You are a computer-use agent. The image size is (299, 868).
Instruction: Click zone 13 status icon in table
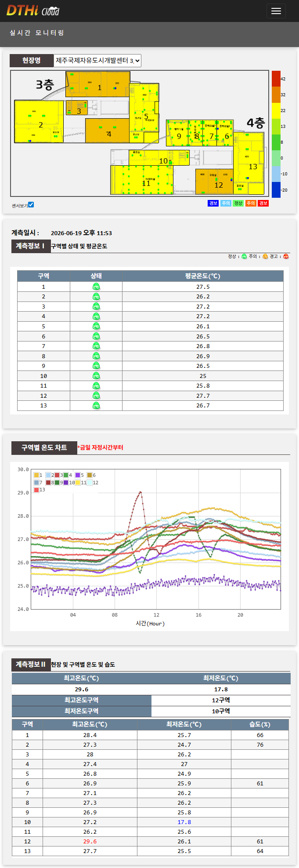tap(96, 406)
